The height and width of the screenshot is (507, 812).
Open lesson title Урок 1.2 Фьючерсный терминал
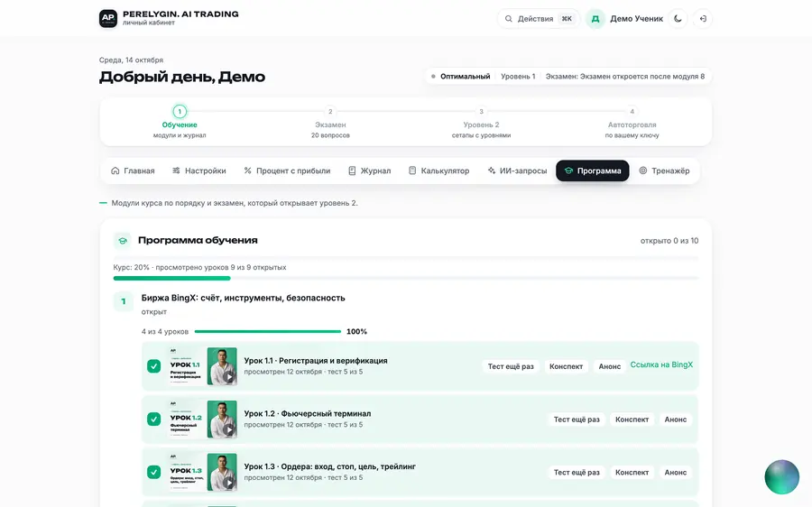point(308,413)
